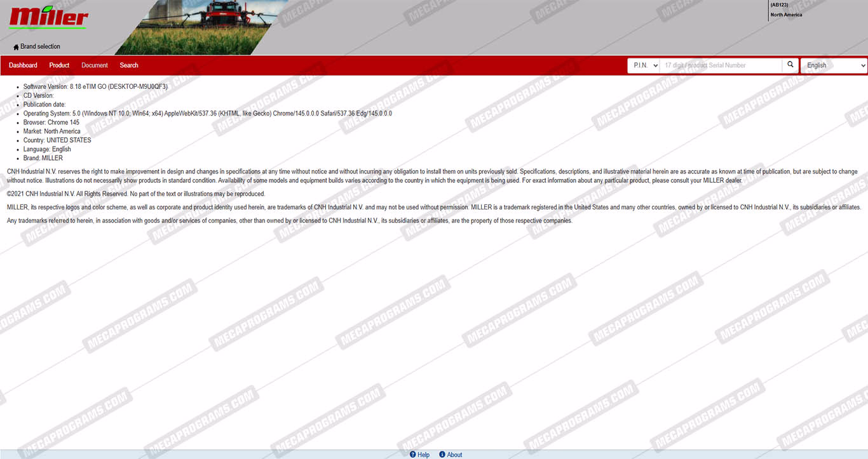Open the Search menu

129,65
